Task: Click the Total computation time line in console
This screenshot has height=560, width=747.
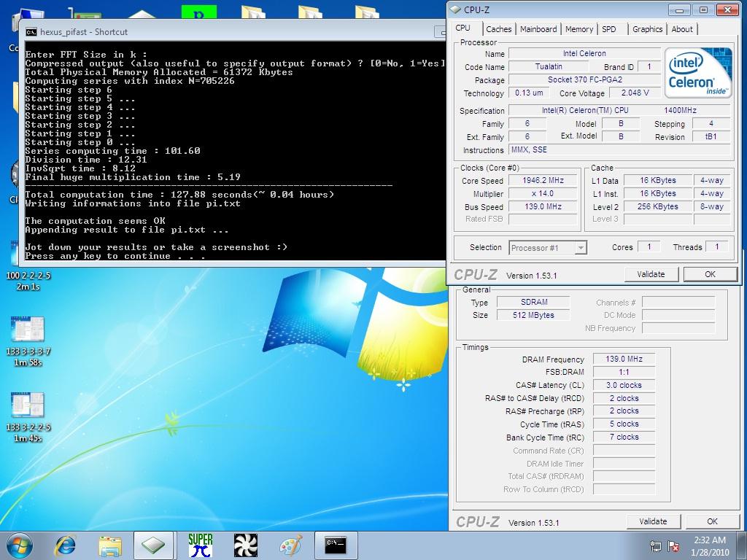Action: coord(179,195)
